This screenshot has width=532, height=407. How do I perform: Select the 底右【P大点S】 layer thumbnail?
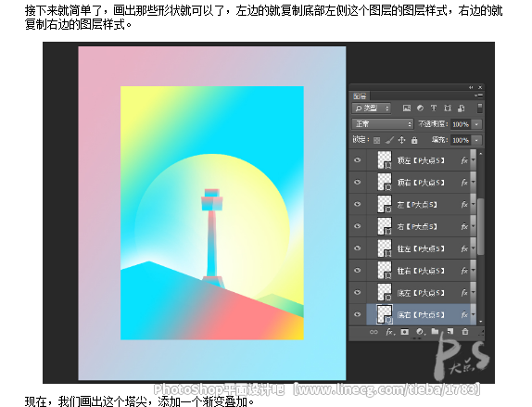coord(385,314)
